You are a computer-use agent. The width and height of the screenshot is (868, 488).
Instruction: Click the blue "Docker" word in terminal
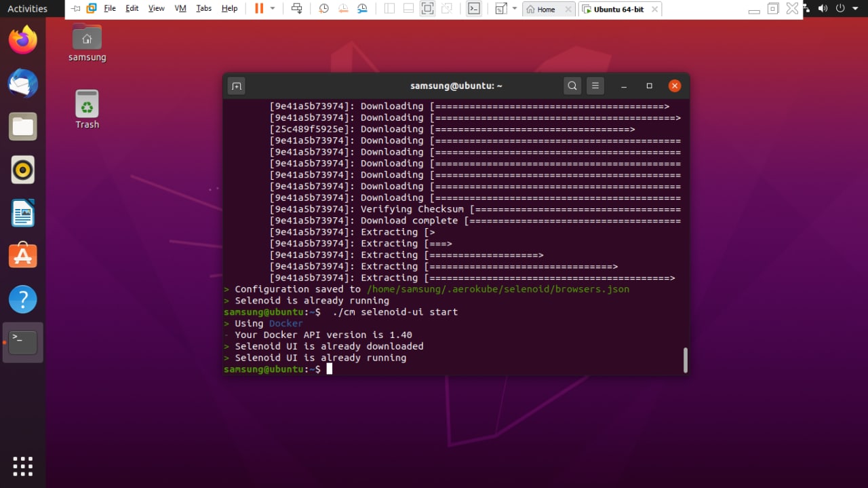[286, 324]
